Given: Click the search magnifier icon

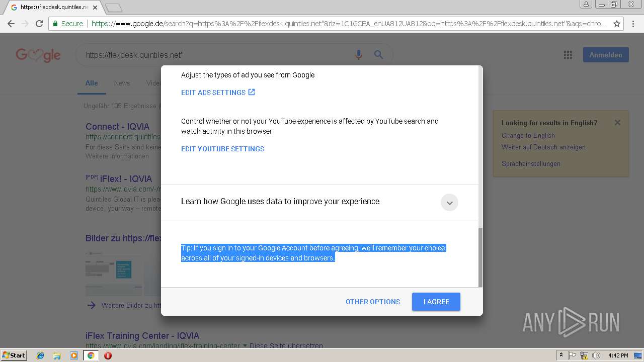Looking at the screenshot, I should [x=378, y=55].
